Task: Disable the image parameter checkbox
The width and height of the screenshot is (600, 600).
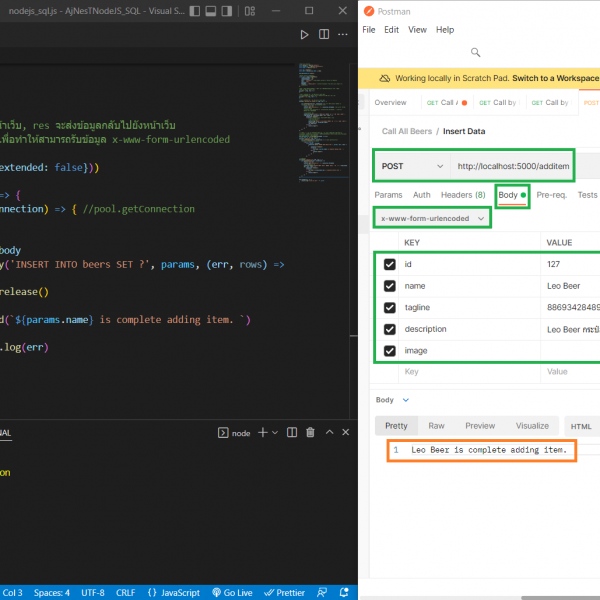Action: (x=390, y=351)
